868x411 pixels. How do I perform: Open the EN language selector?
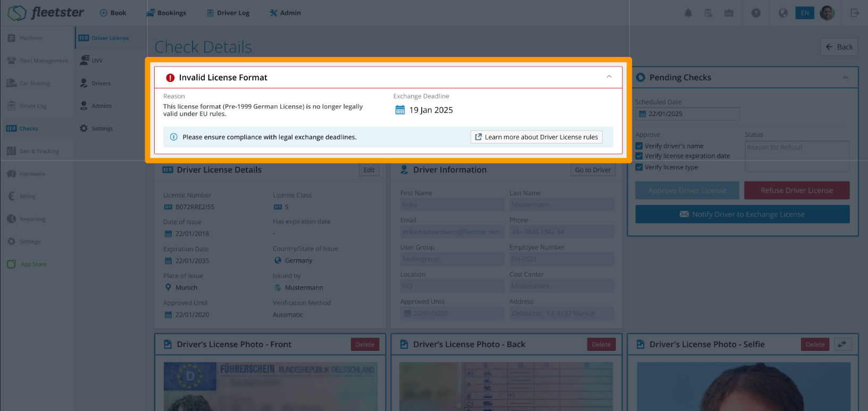805,13
